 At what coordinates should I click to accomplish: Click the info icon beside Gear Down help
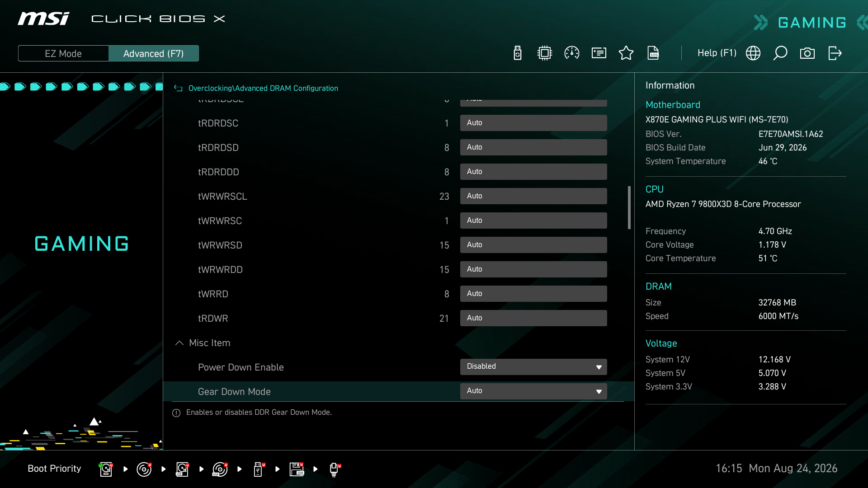coord(176,413)
